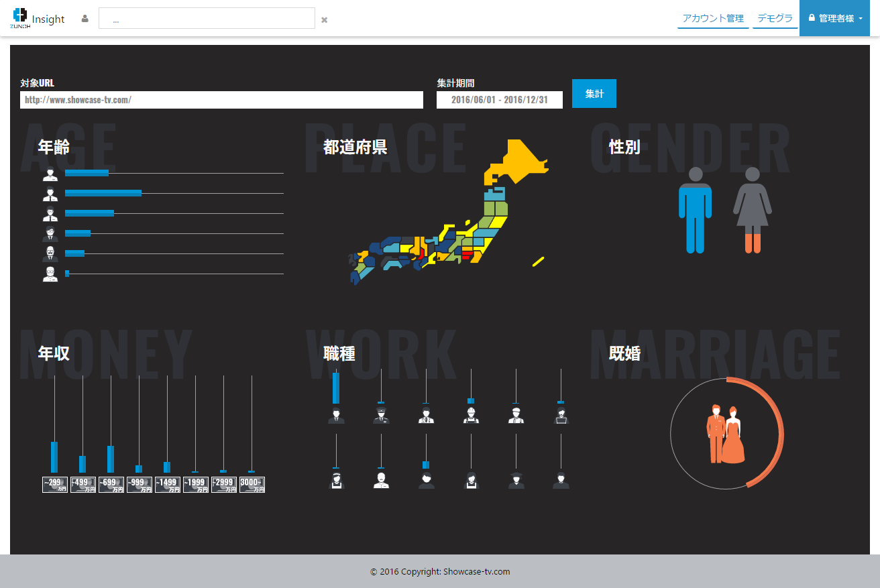Image resolution: width=880 pixels, height=588 pixels.
Task: Click the 年収 section heading
Action: pos(54,353)
